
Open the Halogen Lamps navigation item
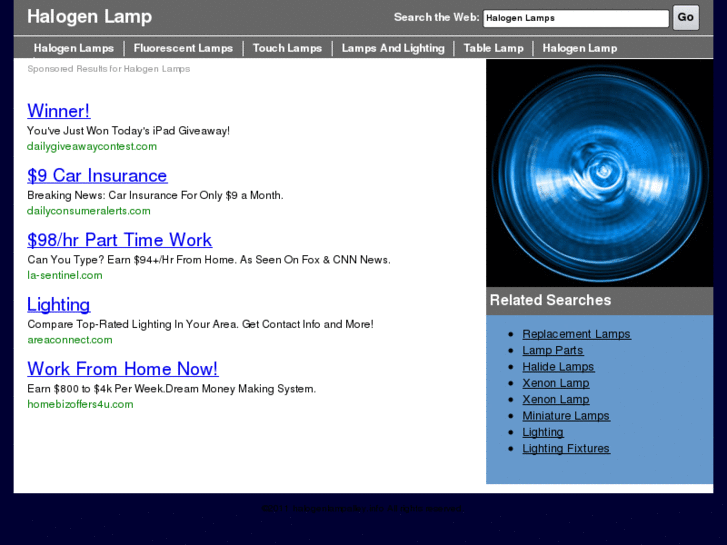[x=74, y=48]
